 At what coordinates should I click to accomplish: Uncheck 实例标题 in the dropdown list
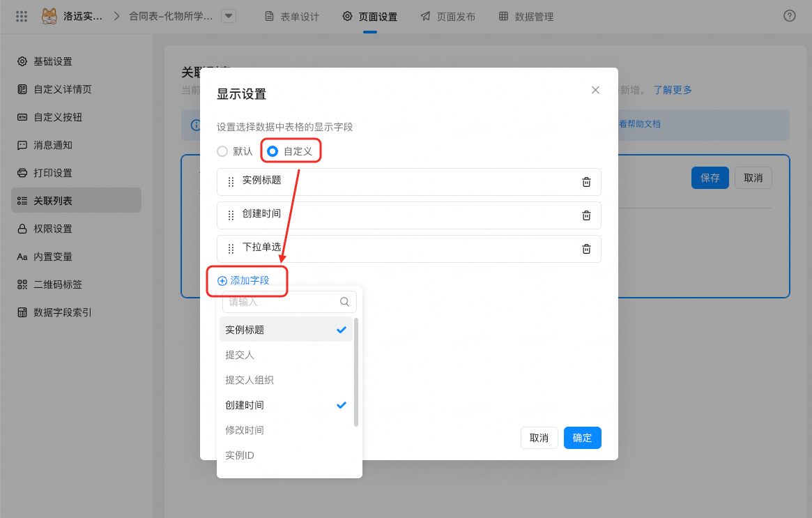coord(286,330)
